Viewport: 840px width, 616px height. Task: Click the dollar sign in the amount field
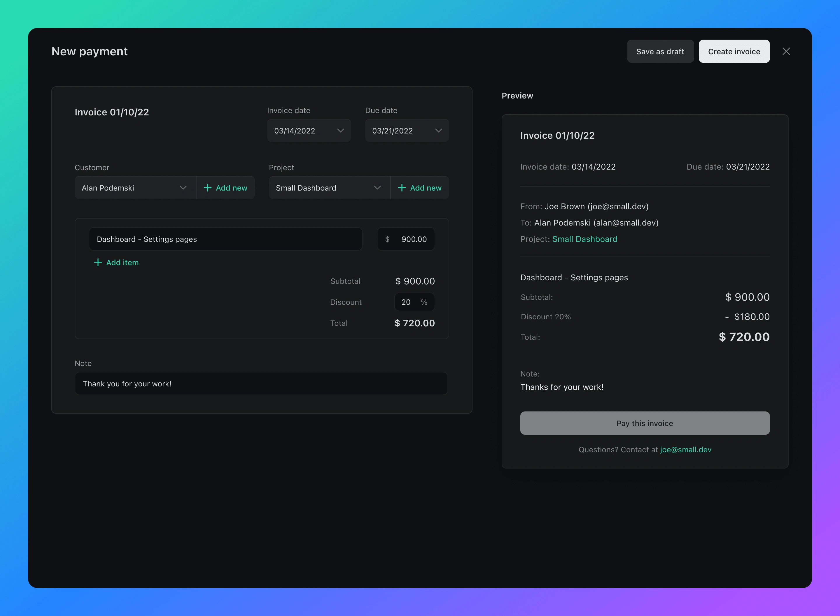387,239
